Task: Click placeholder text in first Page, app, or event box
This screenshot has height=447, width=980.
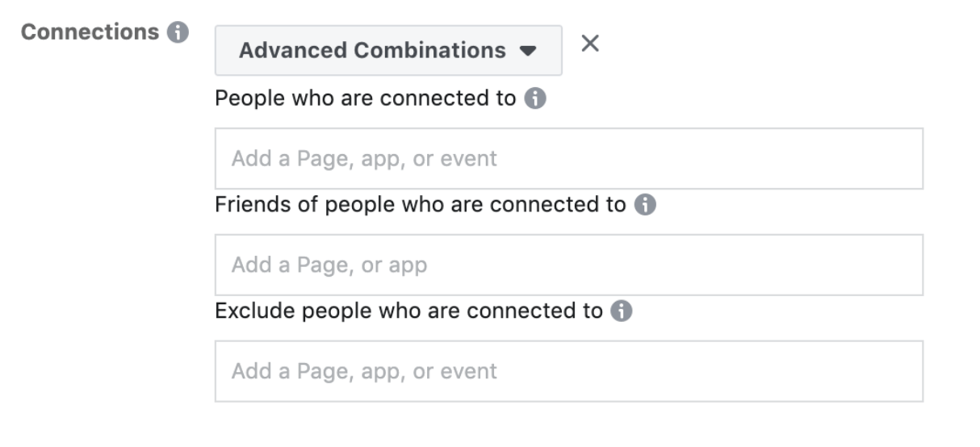Action: 364,159
